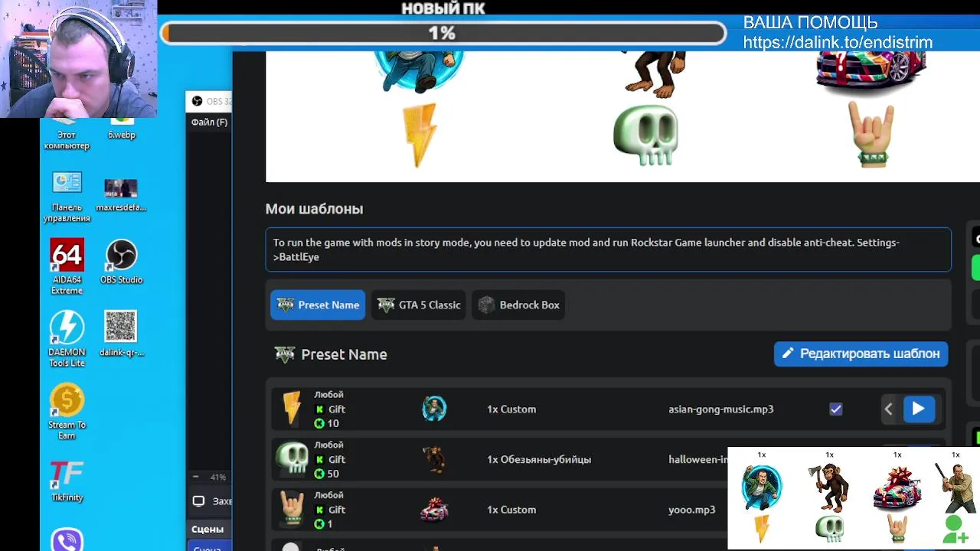Click the Сцены panel header in OBS
The height and width of the screenshot is (551, 980).
click(207, 529)
